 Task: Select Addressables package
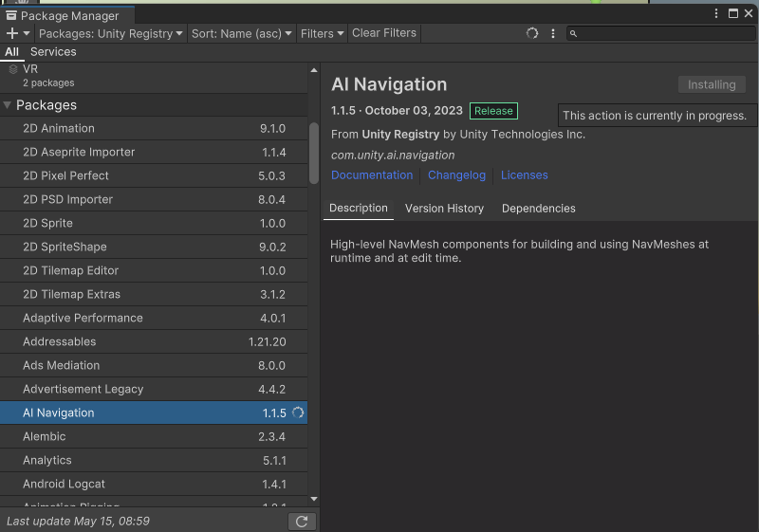tap(154, 341)
